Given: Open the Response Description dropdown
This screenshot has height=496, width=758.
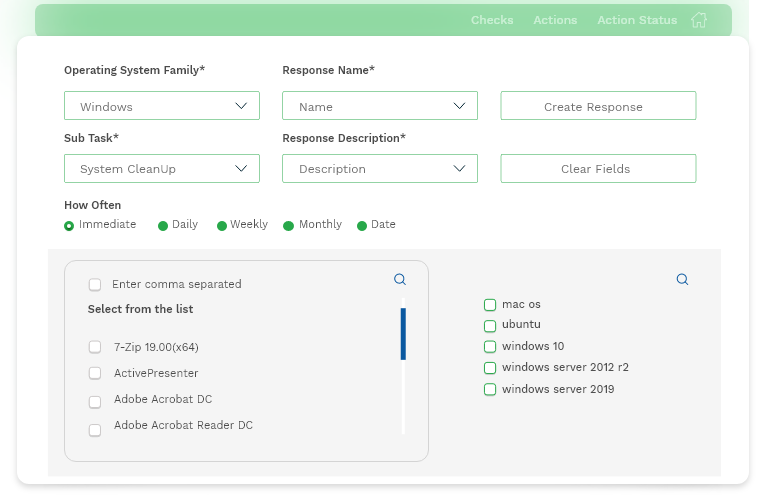Looking at the screenshot, I should [x=379, y=168].
